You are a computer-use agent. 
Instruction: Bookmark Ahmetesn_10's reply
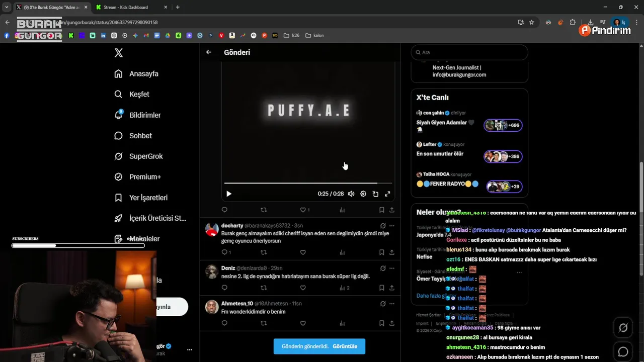coord(381,323)
